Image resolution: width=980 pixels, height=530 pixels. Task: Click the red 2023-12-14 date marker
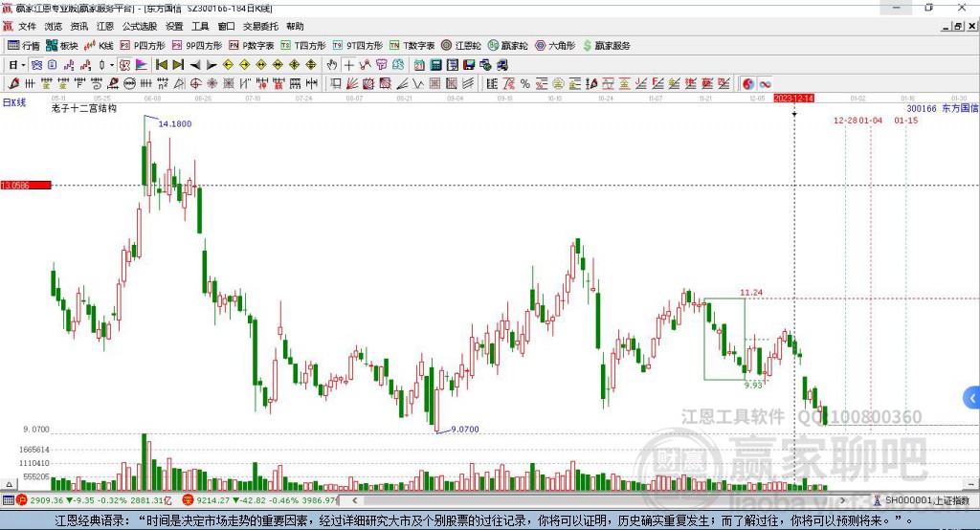pos(793,99)
